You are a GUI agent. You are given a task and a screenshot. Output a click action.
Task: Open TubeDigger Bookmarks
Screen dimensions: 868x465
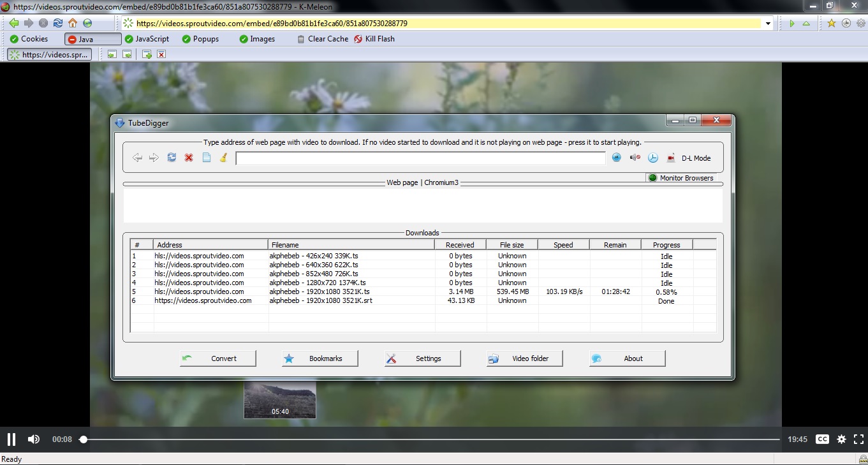click(320, 358)
